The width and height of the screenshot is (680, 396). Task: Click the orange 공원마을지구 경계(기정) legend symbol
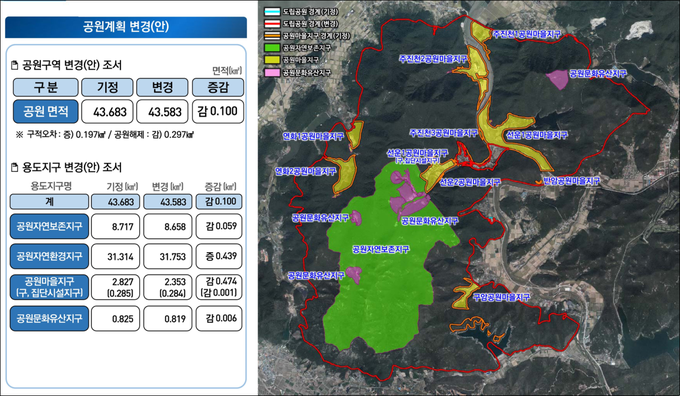pyautogui.click(x=272, y=36)
